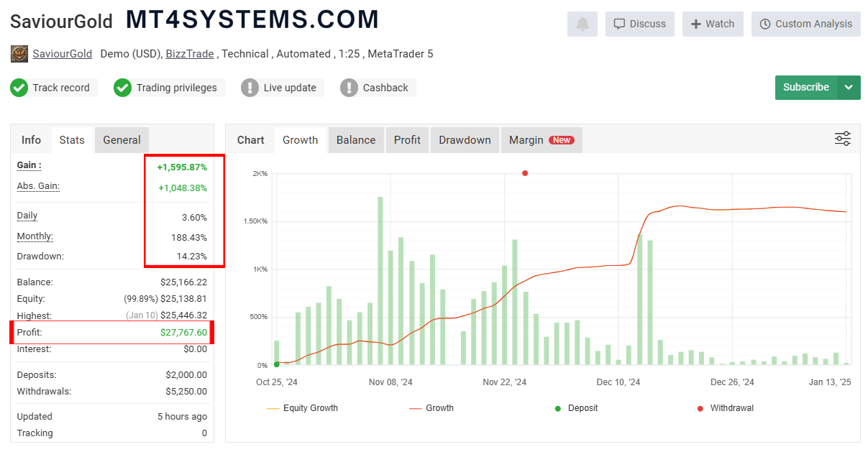Expand the Subscribe dropdown arrow

[x=849, y=88]
